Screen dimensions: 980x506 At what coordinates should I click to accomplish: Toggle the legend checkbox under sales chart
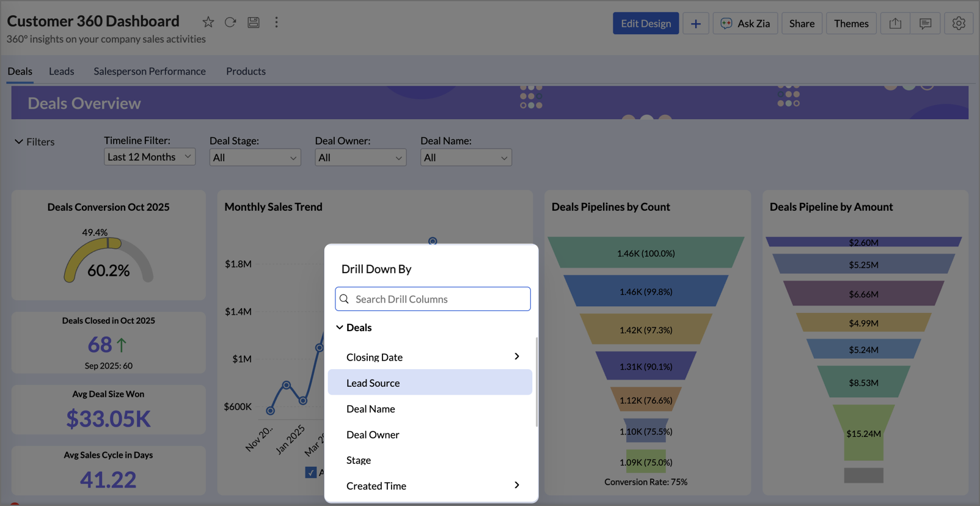(x=311, y=472)
